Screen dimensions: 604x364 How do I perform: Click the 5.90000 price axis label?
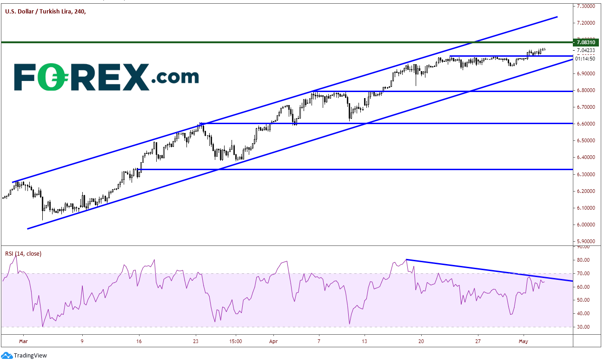pos(586,242)
